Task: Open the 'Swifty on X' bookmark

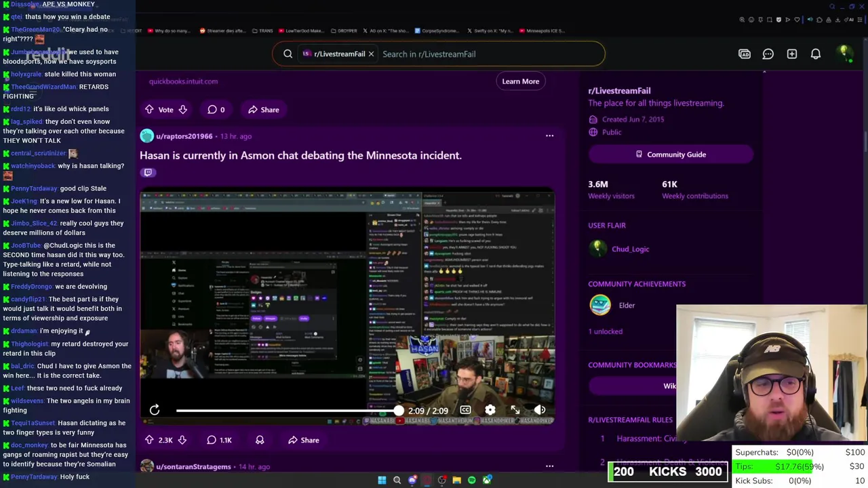Action: click(x=490, y=30)
